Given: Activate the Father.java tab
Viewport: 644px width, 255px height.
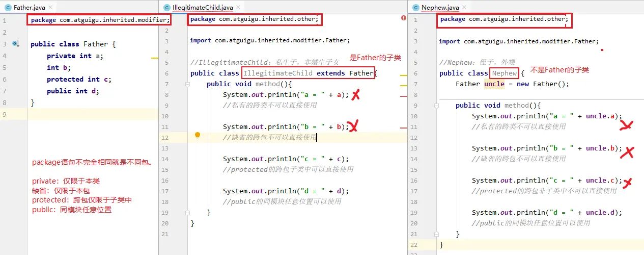Looking at the screenshot, I should coord(30,8).
